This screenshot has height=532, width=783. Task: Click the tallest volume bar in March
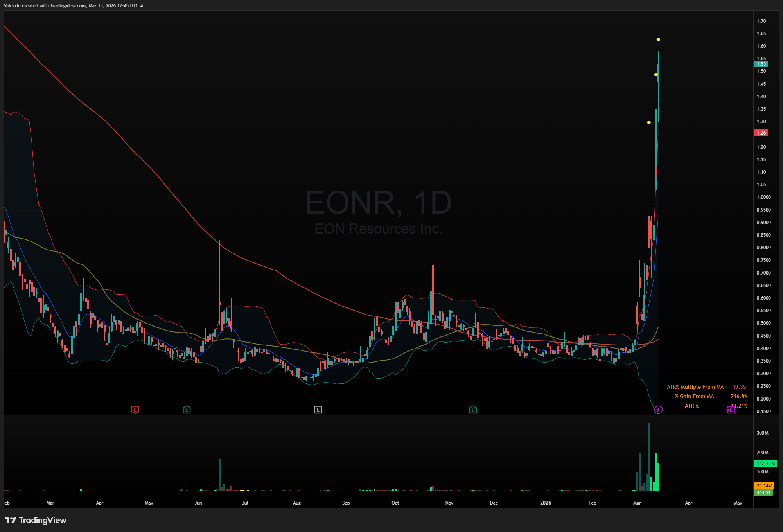click(x=649, y=458)
